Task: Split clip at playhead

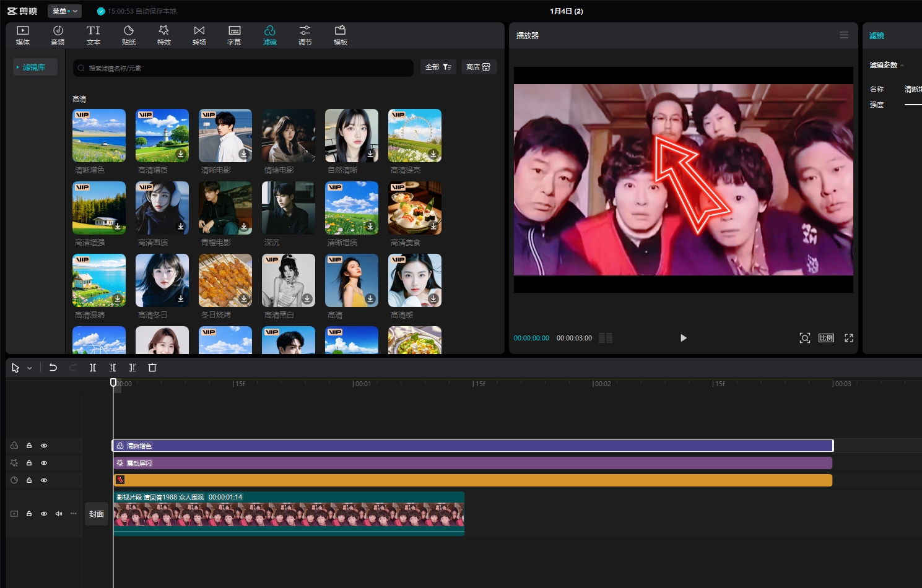Action: pyautogui.click(x=93, y=368)
